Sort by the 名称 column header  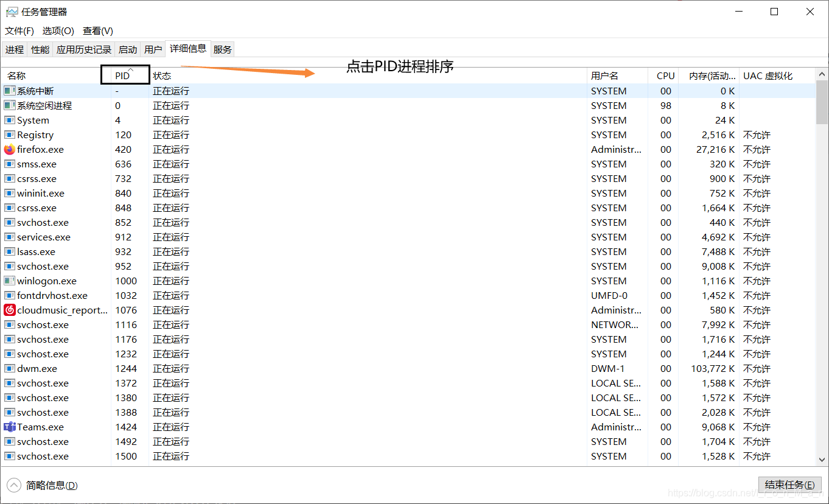coord(56,75)
